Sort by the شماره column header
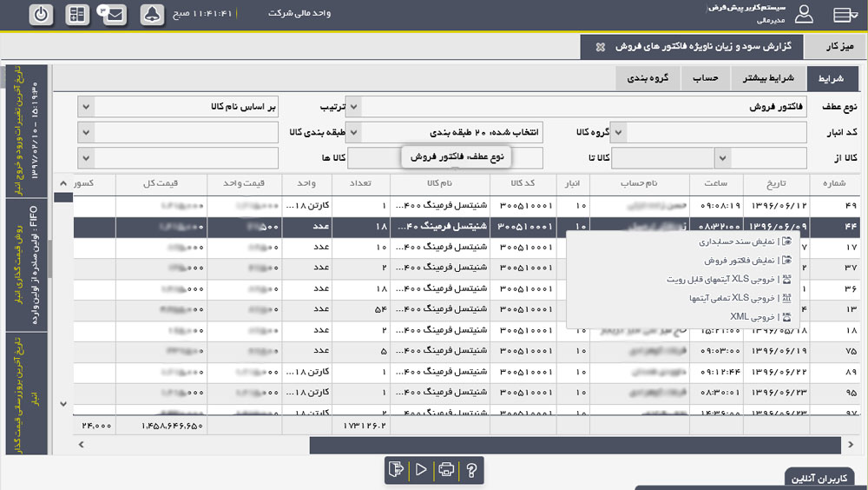 833,183
